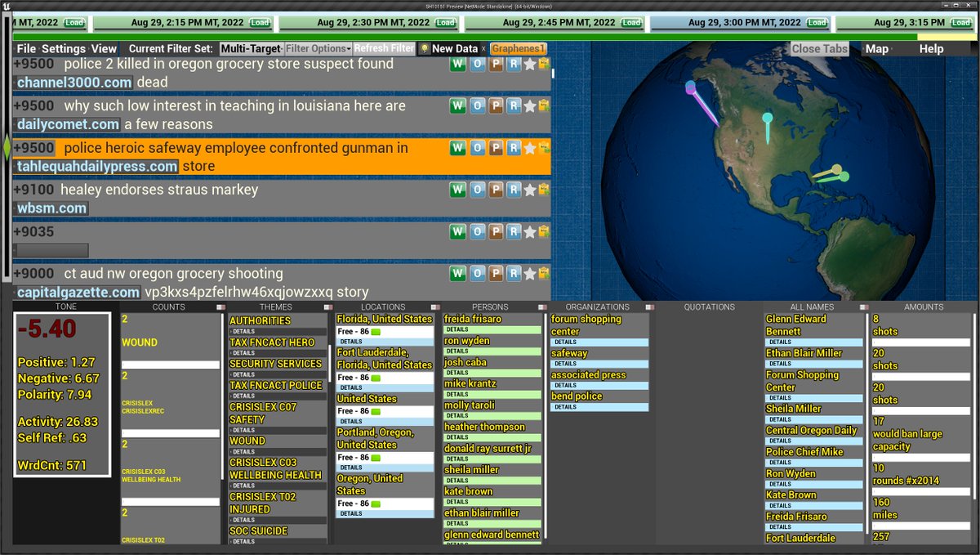Click the green timeline progress bar
This screenshot has width=980, height=555.
[465, 37]
